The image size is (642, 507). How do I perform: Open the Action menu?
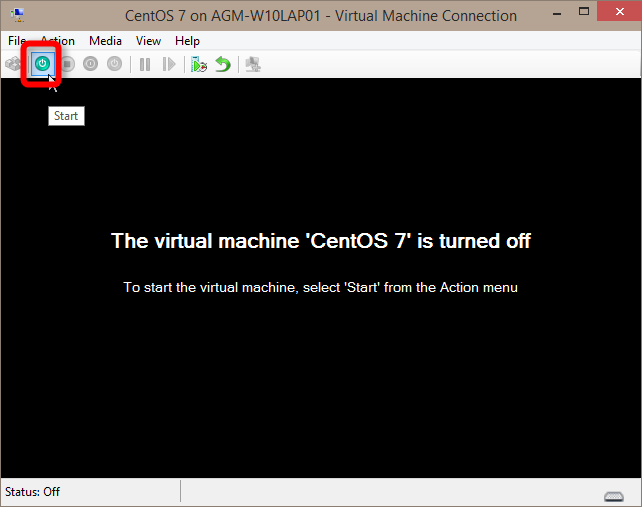pos(58,41)
